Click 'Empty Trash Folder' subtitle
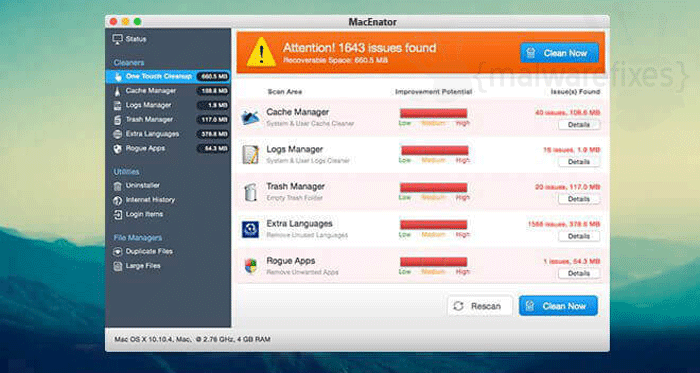 click(x=294, y=198)
